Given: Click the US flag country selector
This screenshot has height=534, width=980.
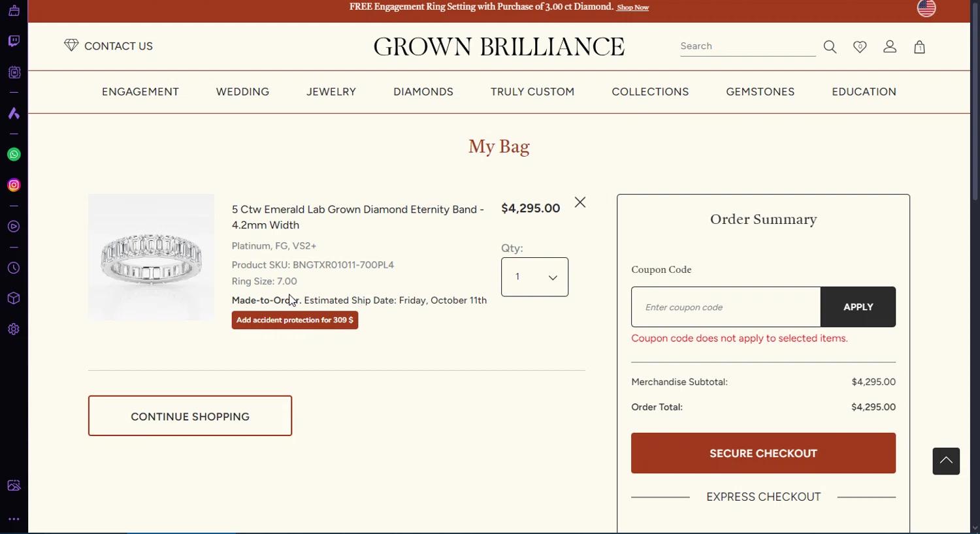Looking at the screenshot, I should [x=926, y=8].
